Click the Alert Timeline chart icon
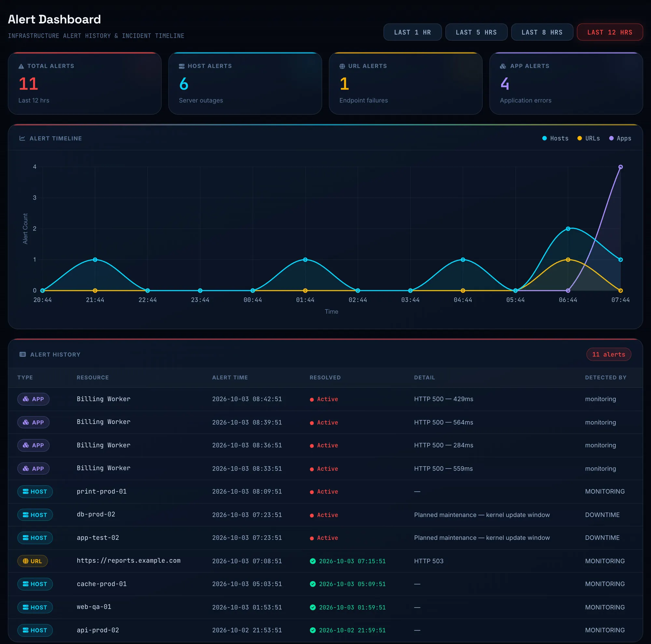 pyautogui.click(x=22, y=138)
